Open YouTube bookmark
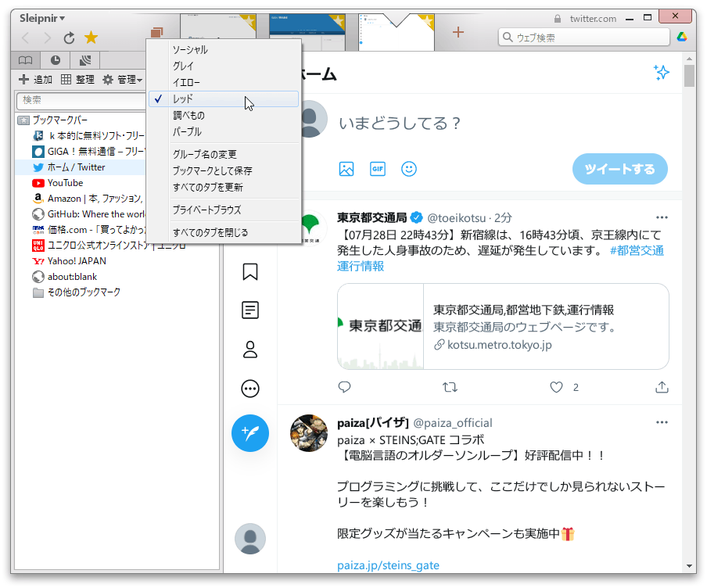Screen dimensions: 707x588 [x=58, y=183]
